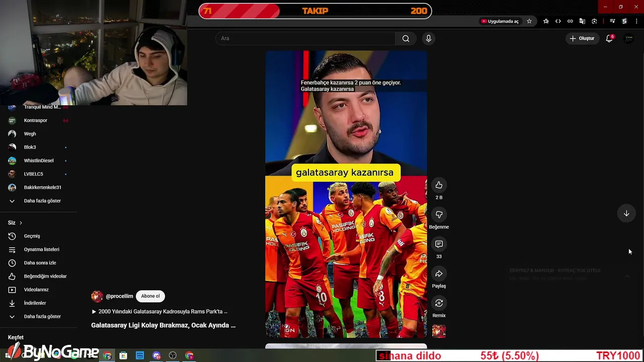
Task: Open the YouTube account avatar menu
Action: pos(628,39)
